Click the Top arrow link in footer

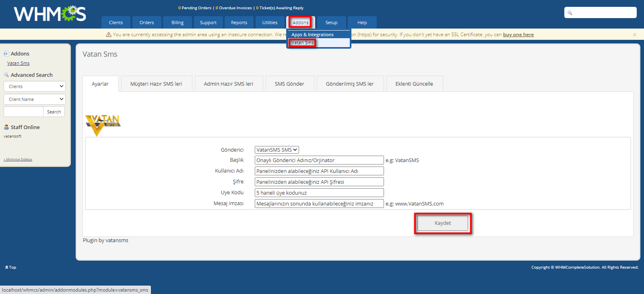tap(11, 267)
